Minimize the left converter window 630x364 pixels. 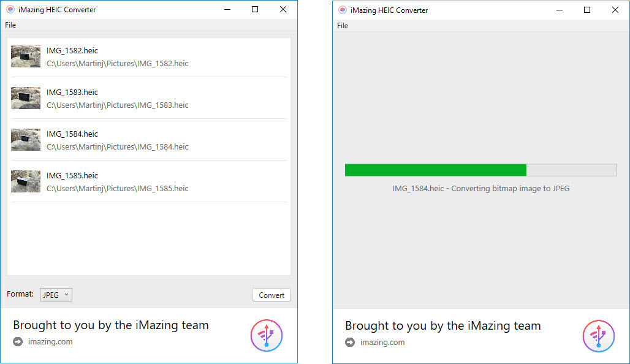click(227, 9)
